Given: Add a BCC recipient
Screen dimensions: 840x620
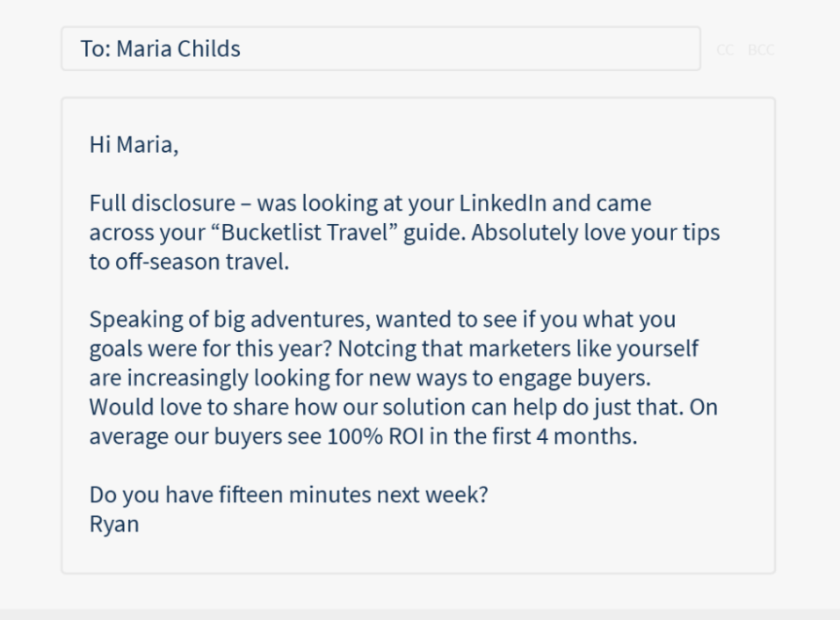Looking at the screenshot, I should pos(761,50).
